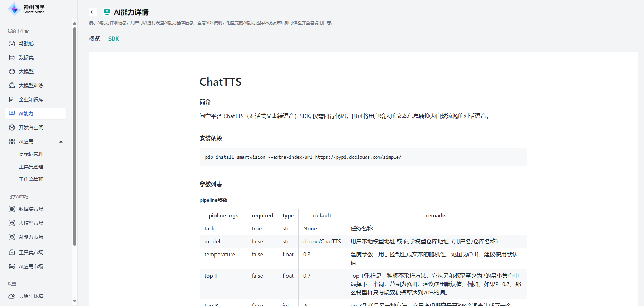
Task: Click the 'required' column header
Action: (262, 215)
